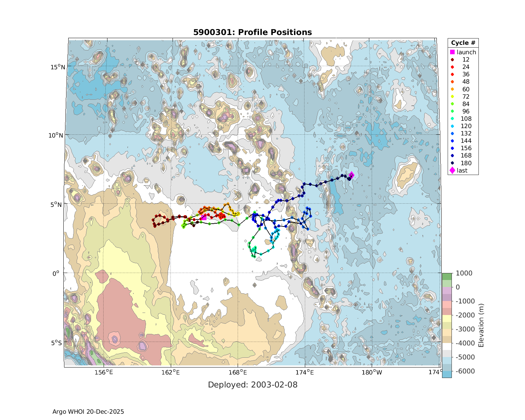The width and height of the screenshot is (525, 420).
Task: Click the Argo WHOI 20-Dec-2025 footer text
Action: point(88,412)
